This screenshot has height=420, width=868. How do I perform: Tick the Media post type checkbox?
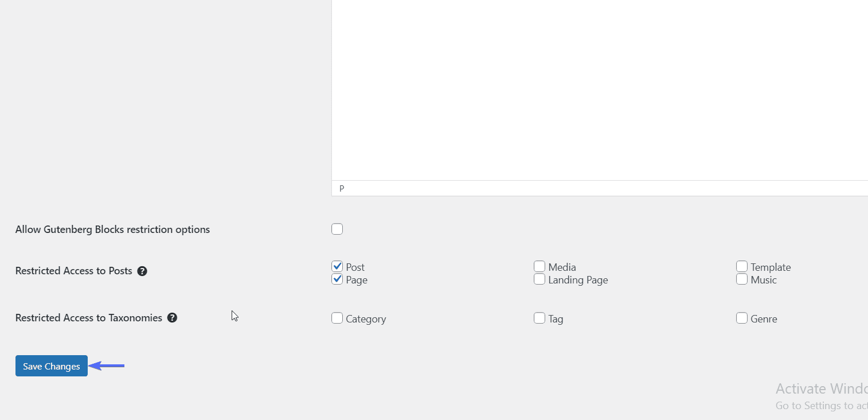[x=539, y=266]
